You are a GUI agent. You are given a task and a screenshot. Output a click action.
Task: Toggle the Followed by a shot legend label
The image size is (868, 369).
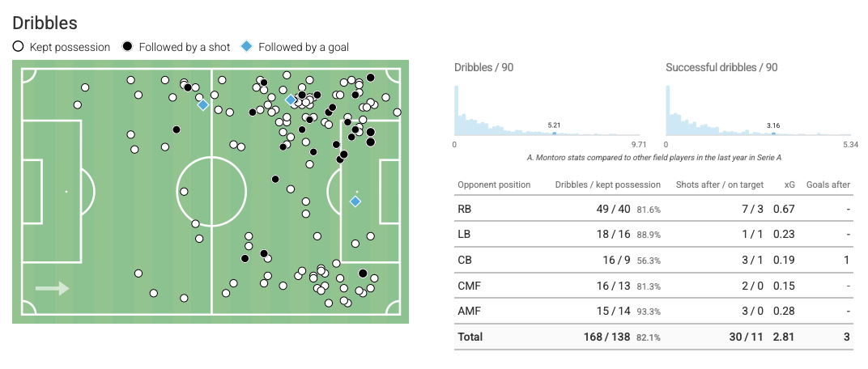coord(185,47)
